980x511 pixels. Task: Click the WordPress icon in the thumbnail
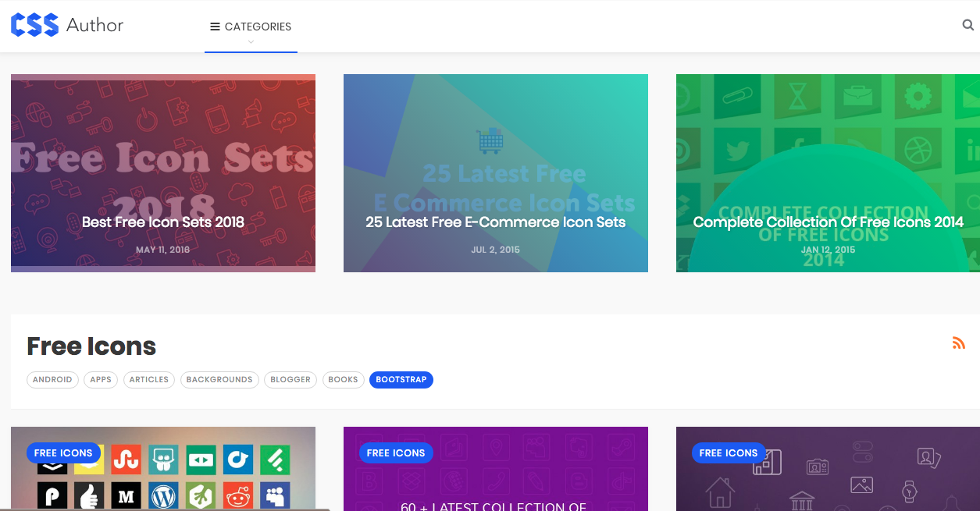163,495
